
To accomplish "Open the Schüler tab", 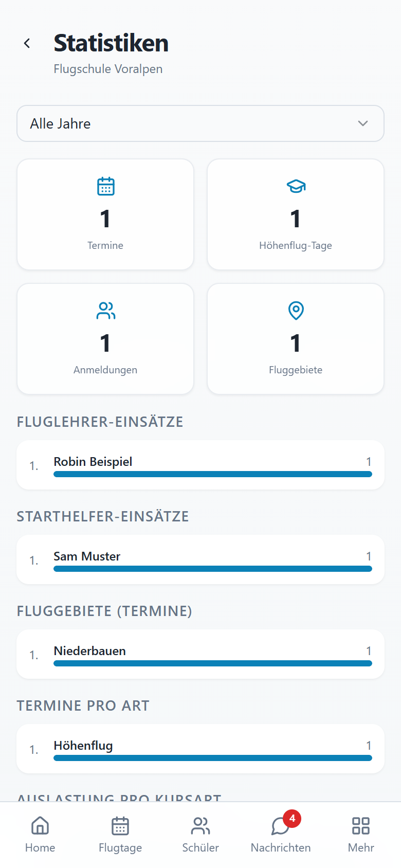I will 200,835.
